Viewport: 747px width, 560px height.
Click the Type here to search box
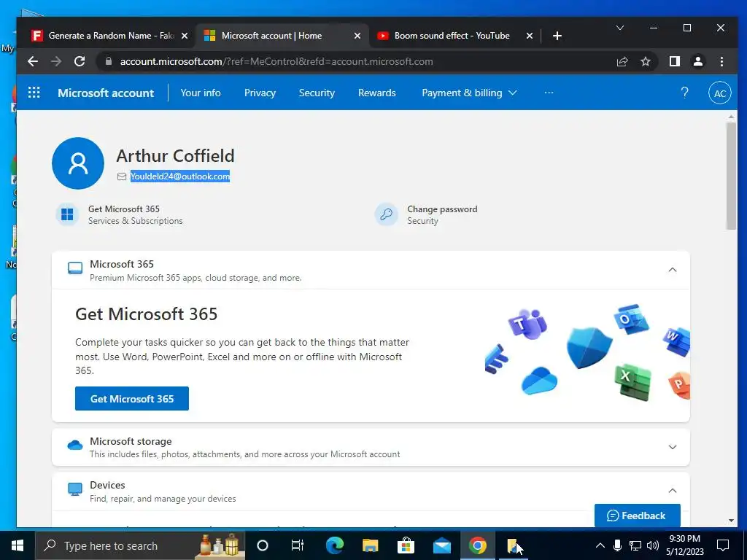(x=141, y=545)
